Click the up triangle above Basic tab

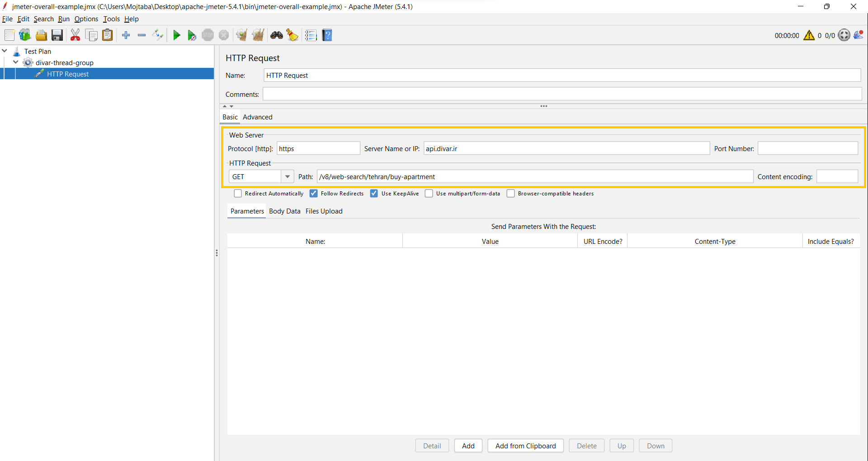(225, 106)
